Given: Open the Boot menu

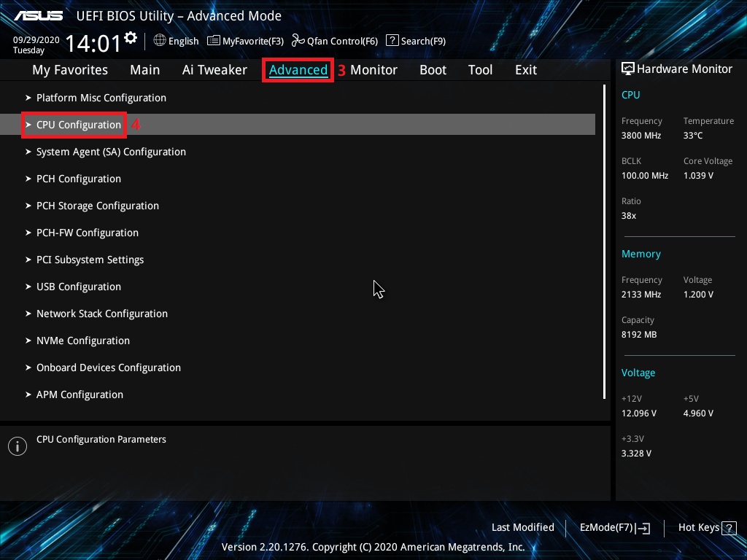Looking at the screenshot, I should tap(433, 69).
